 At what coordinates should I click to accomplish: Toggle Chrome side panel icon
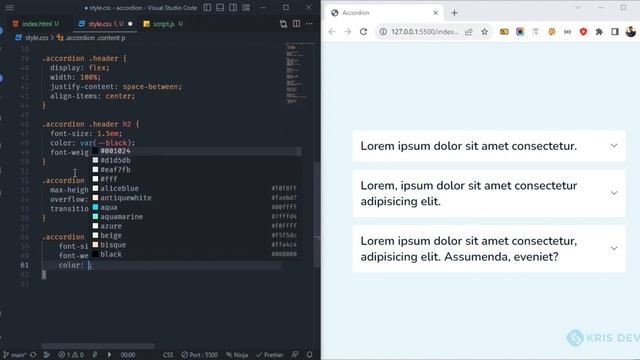pyautogui.click(x=615, y=32)
